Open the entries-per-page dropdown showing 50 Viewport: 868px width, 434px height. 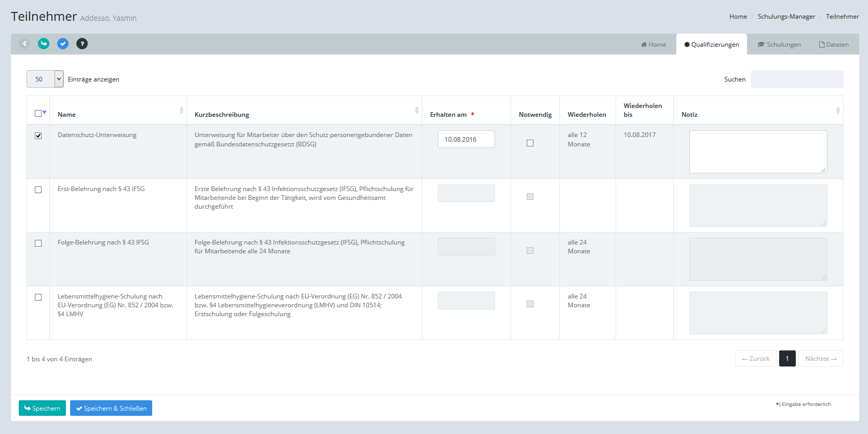point(45,79)
